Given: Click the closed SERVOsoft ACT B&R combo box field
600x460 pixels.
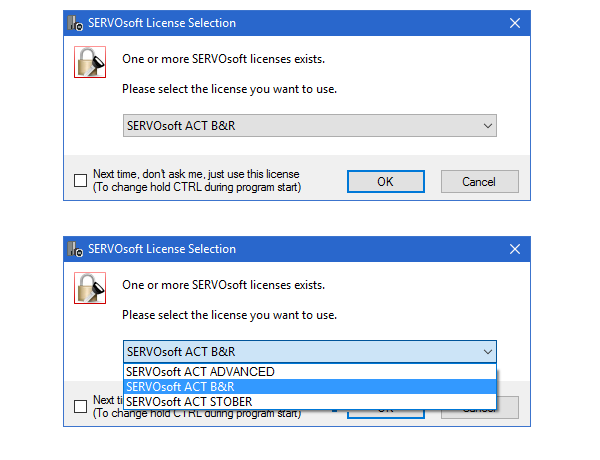Looking at the screenshot, I should point(300,126).
